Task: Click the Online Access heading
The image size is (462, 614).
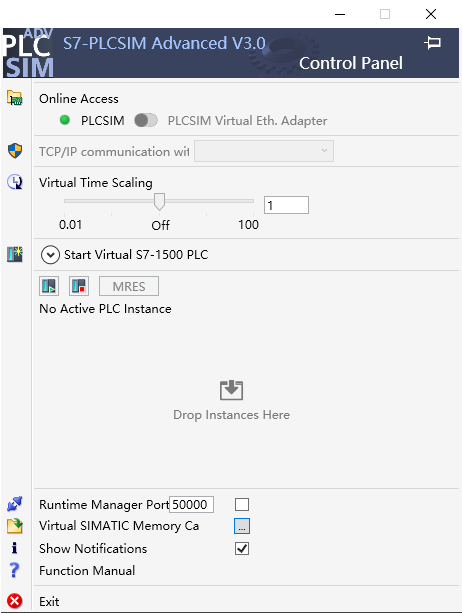Action: [x=79, y=99]
